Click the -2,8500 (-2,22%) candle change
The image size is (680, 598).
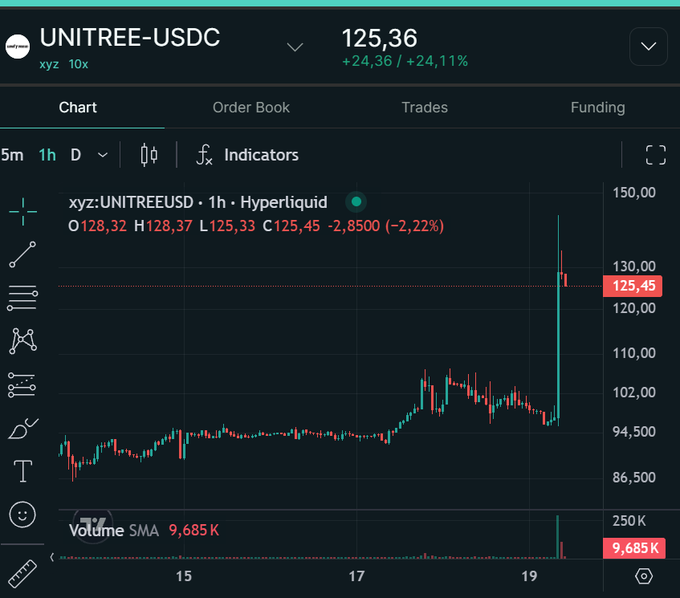pyautogui.click(x=386, y=226)
